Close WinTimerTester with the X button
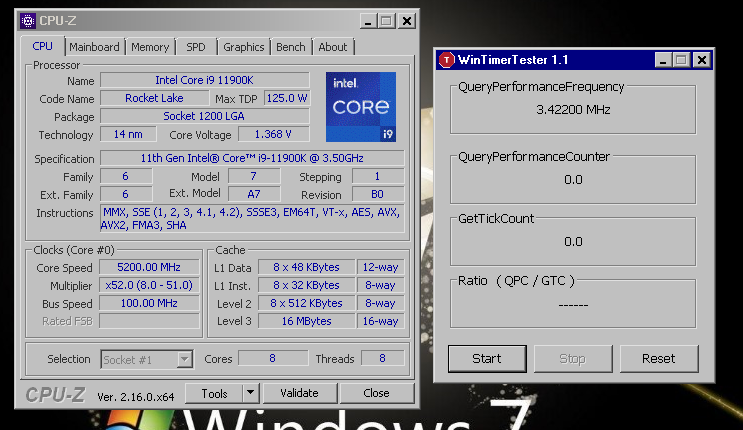This screenshot has width=743, height=430. coord(702,60)
